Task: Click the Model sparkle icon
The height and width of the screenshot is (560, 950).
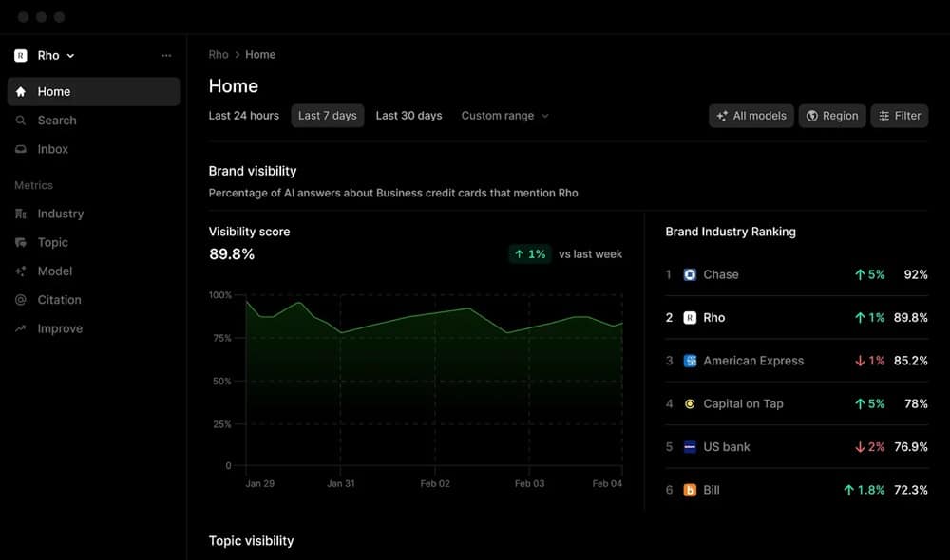Action: tap(21, 271)
